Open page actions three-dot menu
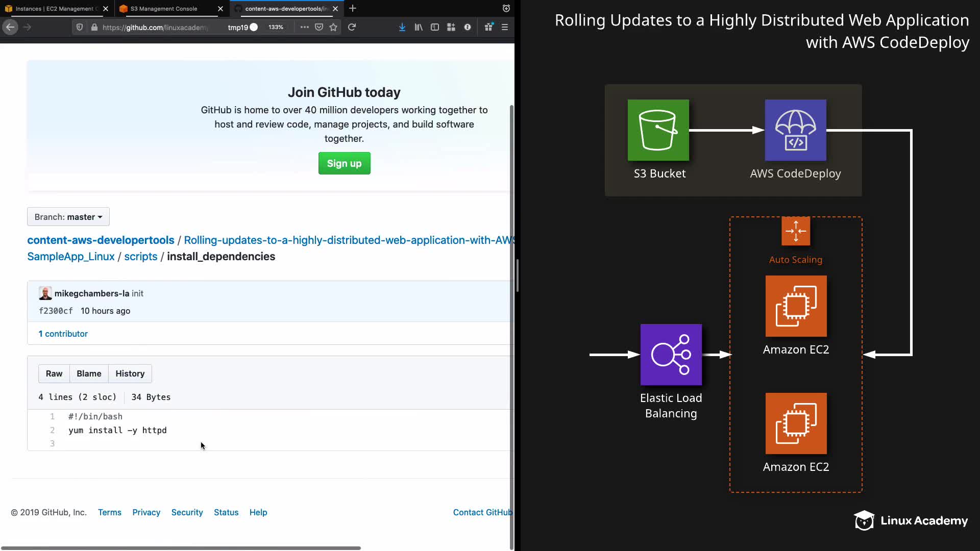 305,27
